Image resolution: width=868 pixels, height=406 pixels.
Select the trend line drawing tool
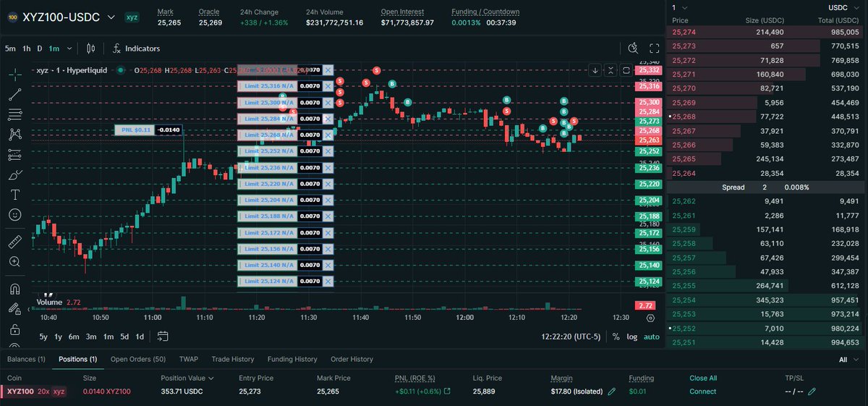coord(15,93)
